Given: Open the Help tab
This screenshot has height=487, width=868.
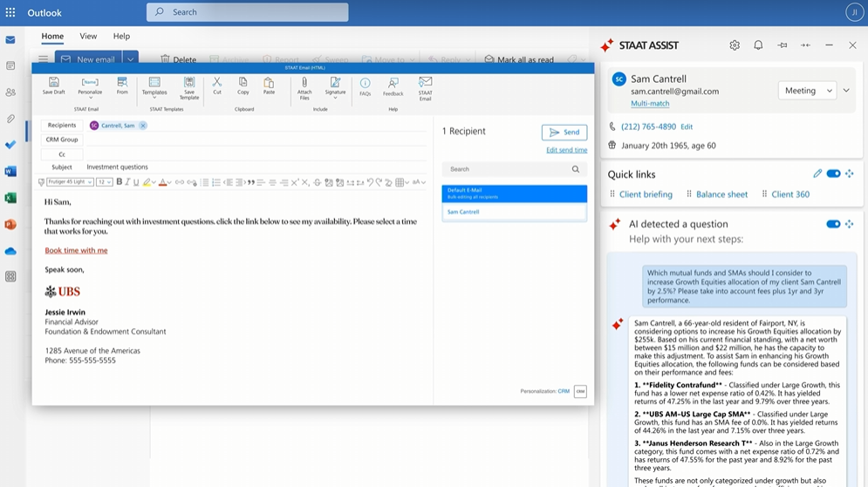Looking at the screenshot, I should pyautogui.click(x=121, y=37).
